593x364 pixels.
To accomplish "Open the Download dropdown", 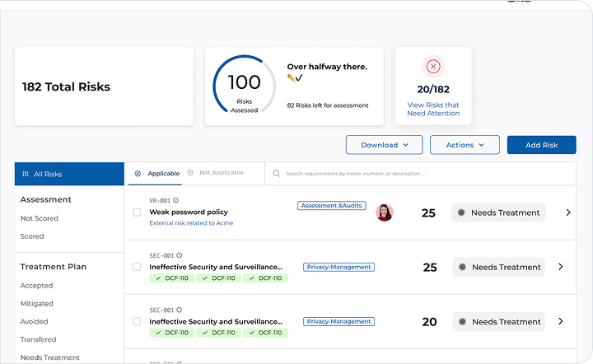I will tap(385, 145).
